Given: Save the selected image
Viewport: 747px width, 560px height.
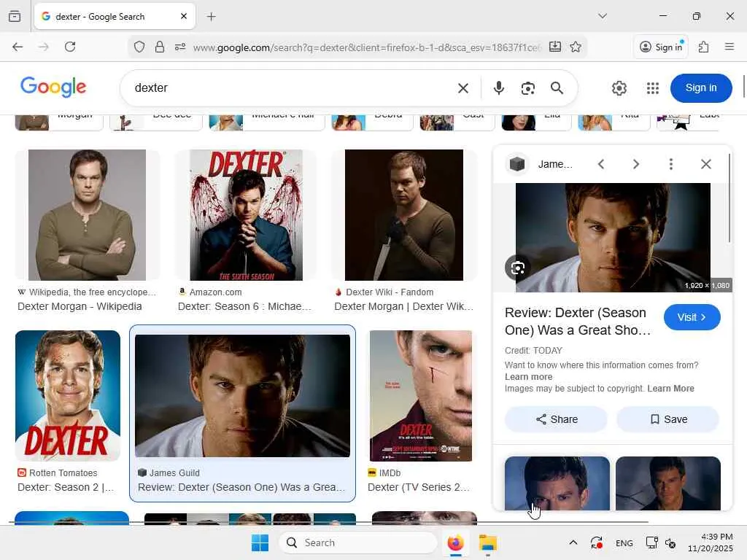Looking at the screenshot, I should point(668,419).
